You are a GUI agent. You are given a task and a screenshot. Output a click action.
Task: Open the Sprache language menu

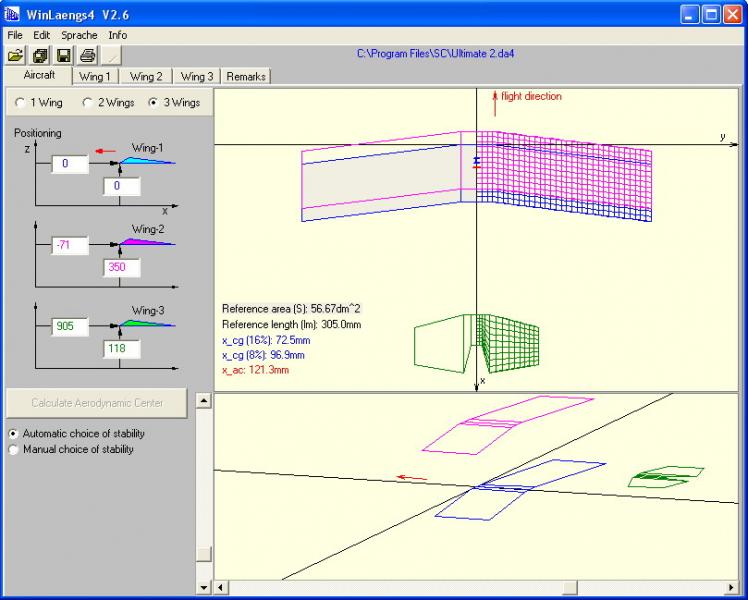point(79,35)
